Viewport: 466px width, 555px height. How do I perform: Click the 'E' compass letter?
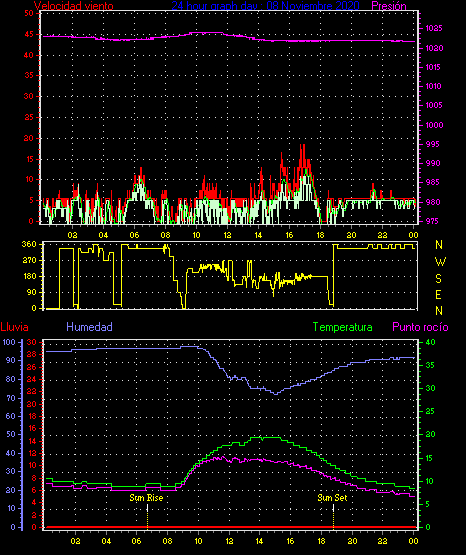point(438,295)
